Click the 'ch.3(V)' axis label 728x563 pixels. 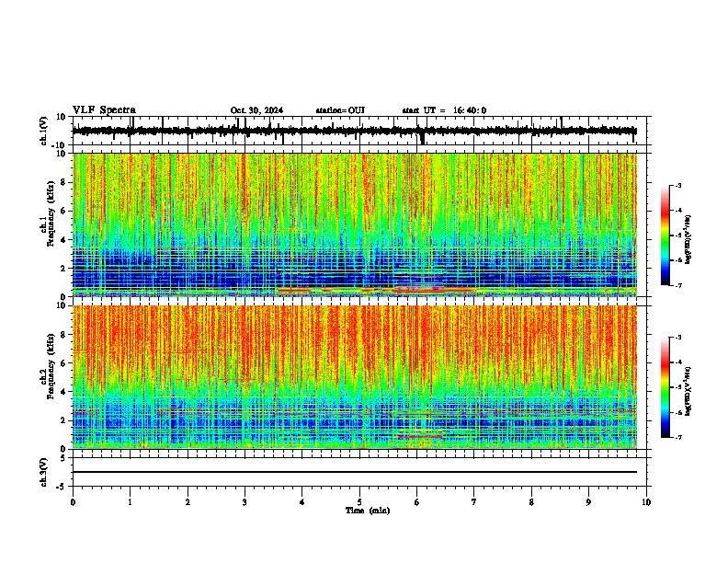(44, 472)
